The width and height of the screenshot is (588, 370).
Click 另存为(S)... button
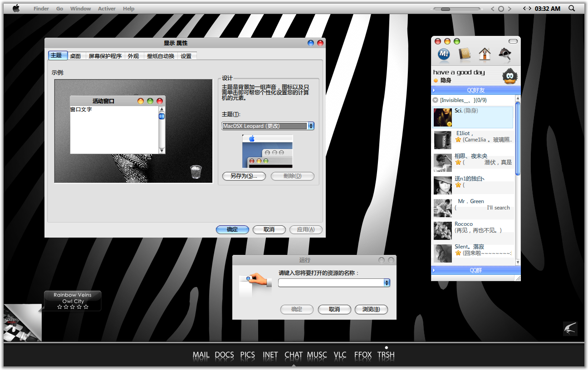click(244, 176)
